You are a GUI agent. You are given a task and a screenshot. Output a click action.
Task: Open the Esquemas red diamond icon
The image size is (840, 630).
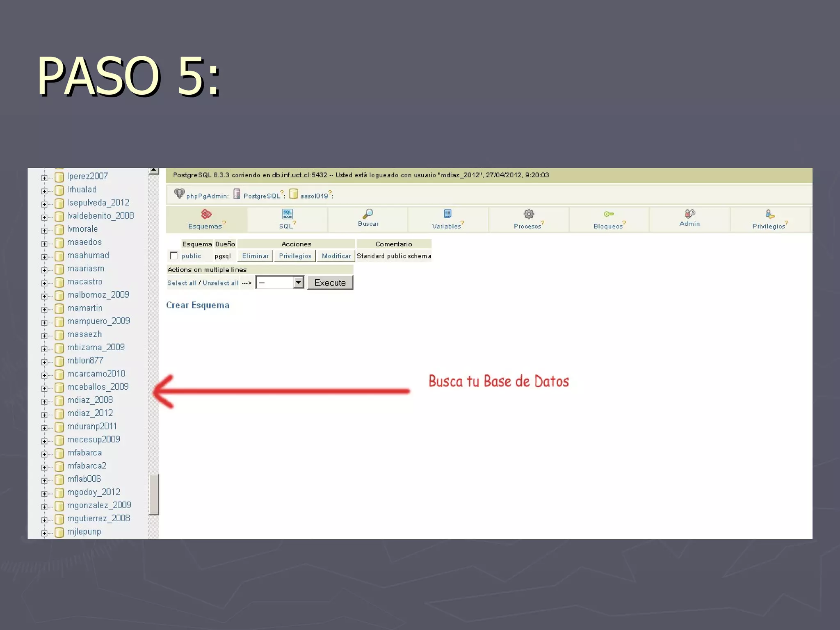click(x=206, y=214)
